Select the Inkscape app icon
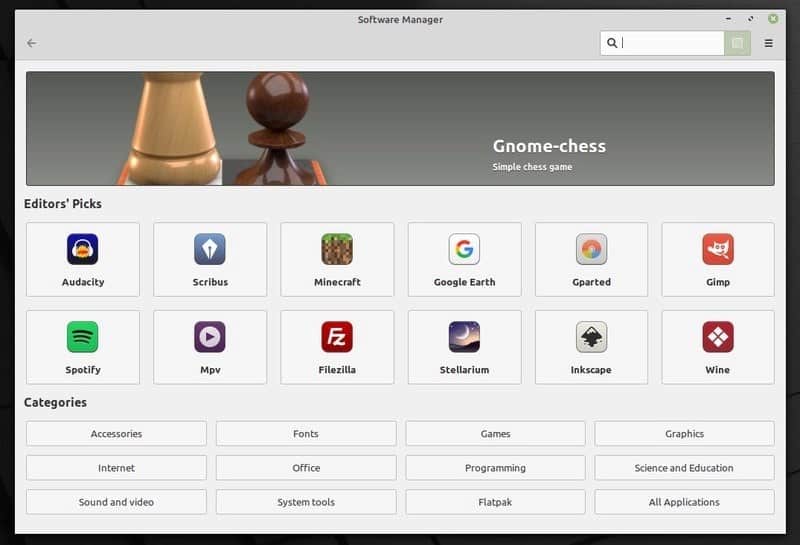 click(x=591, y=338)
